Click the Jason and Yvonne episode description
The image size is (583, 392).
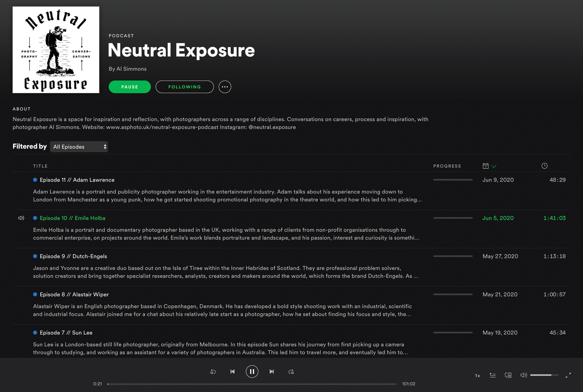(226, 272)
